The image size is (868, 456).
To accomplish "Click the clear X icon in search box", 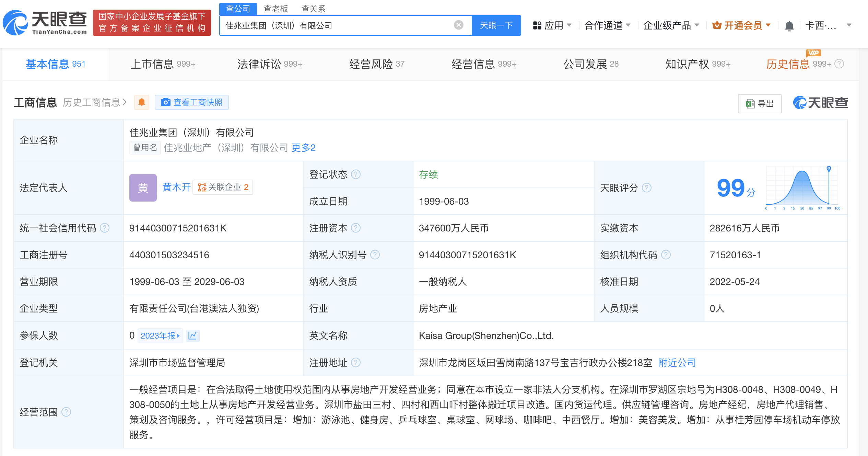I will click(458, 24).
